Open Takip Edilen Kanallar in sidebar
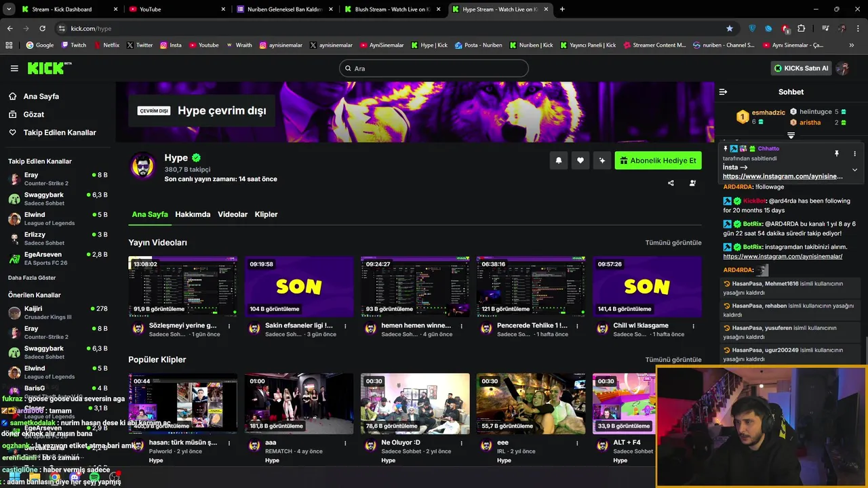Screen dimensions: 868x488 coord(60,132)
